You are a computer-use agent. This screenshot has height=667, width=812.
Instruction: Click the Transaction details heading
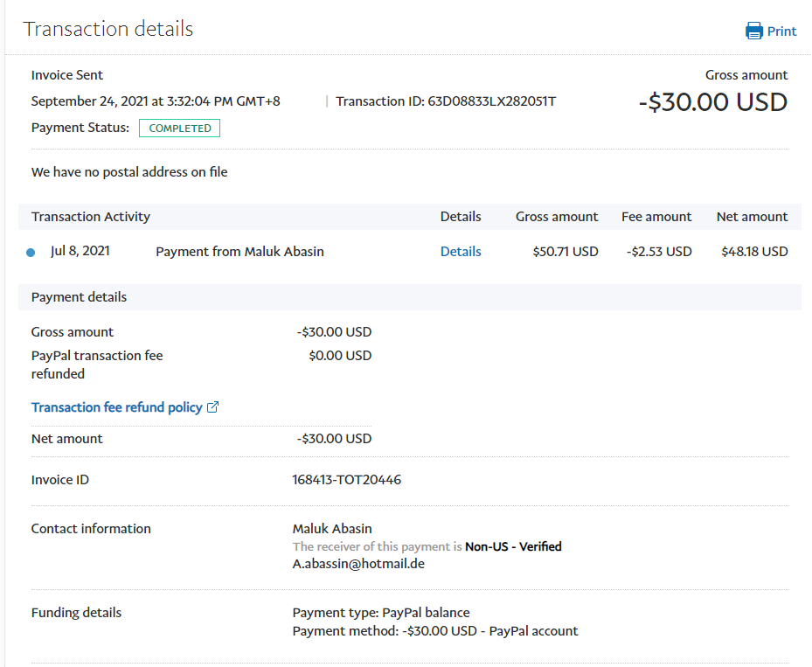pos(108,29)
